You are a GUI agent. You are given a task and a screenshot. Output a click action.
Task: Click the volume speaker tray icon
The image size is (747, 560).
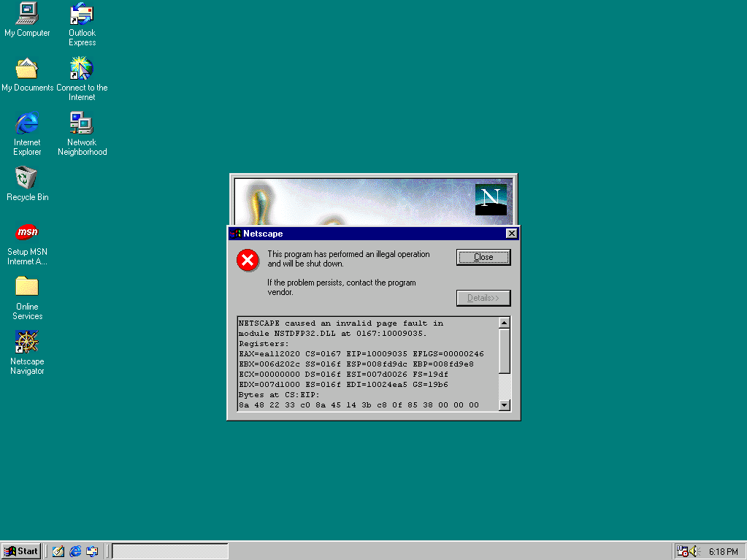coord(694,551)
